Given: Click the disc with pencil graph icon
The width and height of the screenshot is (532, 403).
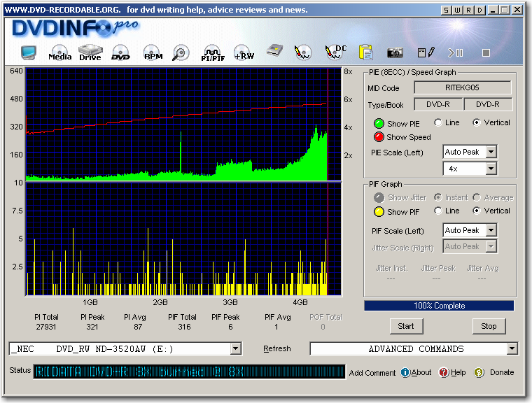Looking at the screenshot, I should (302, 53).
